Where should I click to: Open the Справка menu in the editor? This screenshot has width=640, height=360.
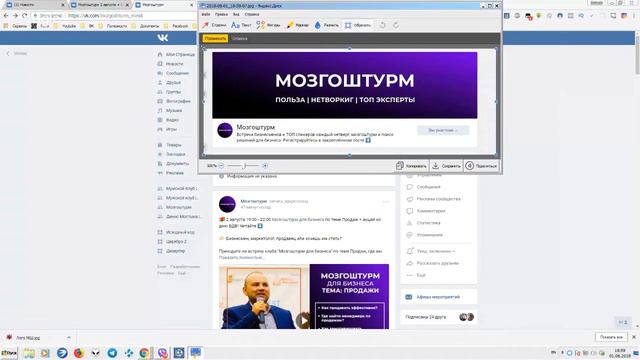(252, 14)
